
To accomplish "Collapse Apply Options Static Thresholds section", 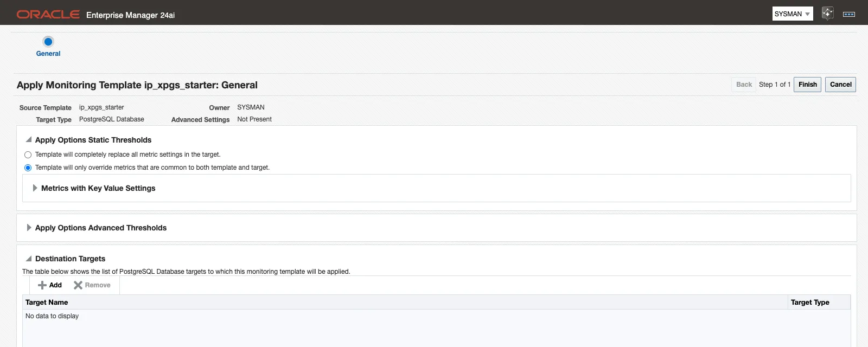I will [x=29, y=140].
